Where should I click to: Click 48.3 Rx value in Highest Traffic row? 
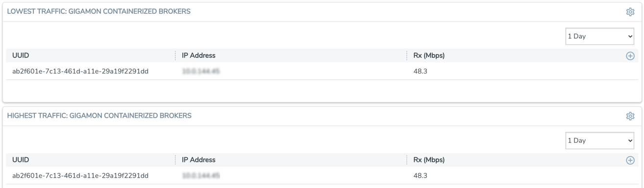click(421, 176)
